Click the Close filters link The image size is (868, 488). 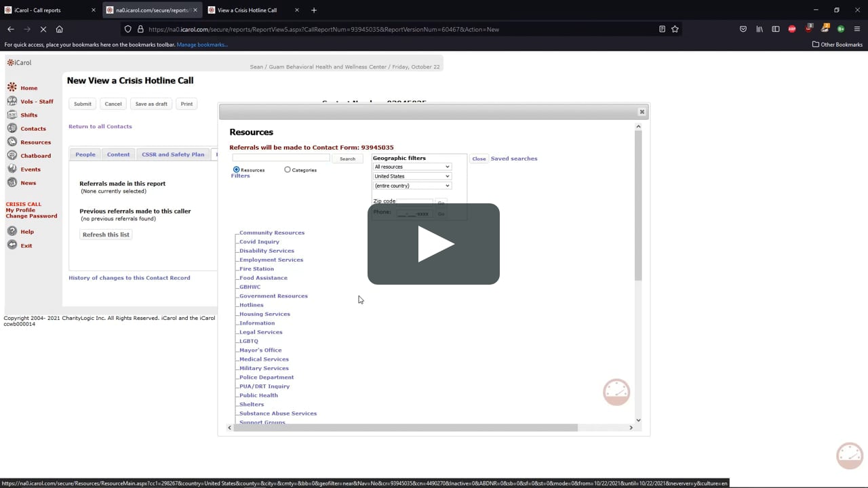(x=479, y=159)
